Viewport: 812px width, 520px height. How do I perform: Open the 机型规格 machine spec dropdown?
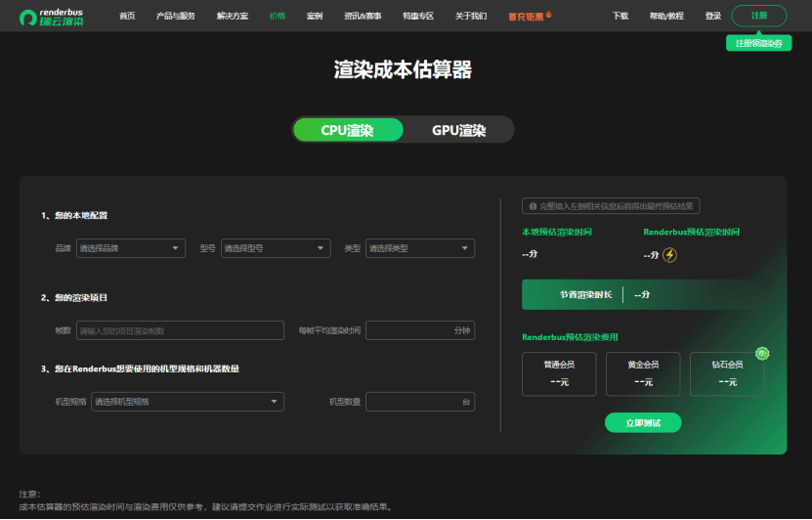188,402
